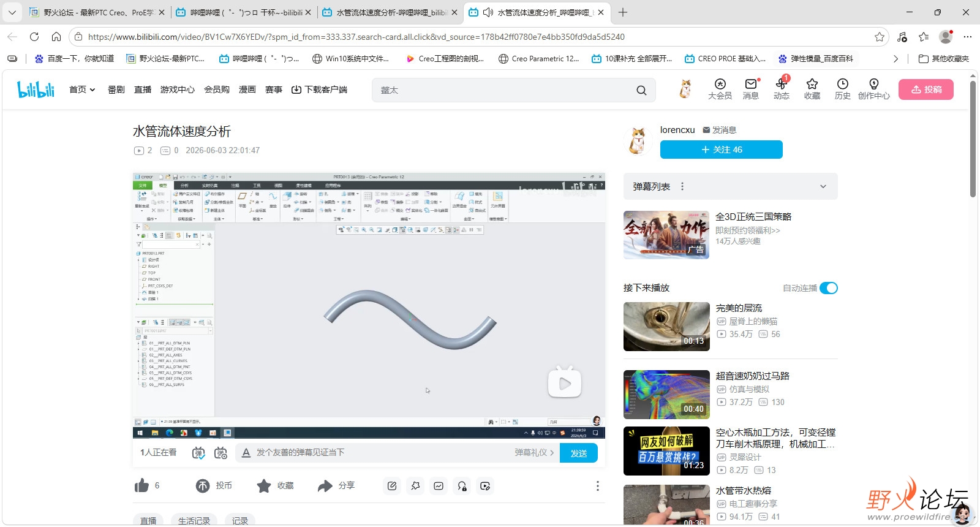Click the 发消息 envelope link
The width and height of the screenshot is (980, 527).
719,130
